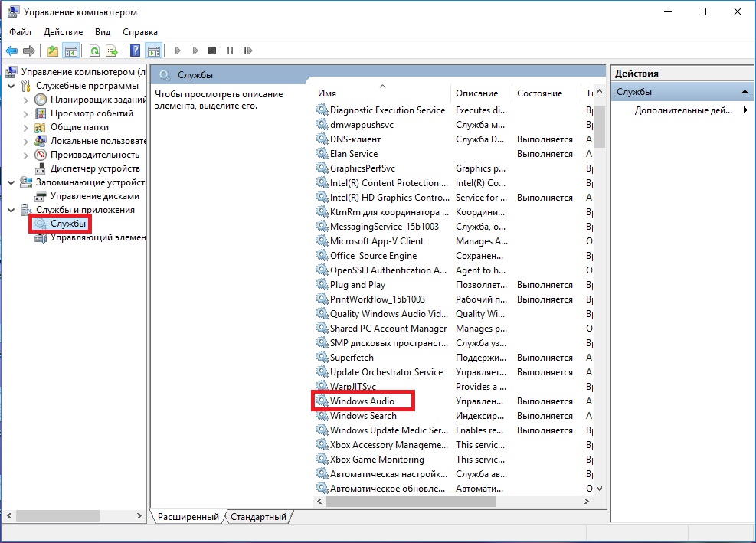Click the Планировщик заданий clock icon

click(41, 100)
